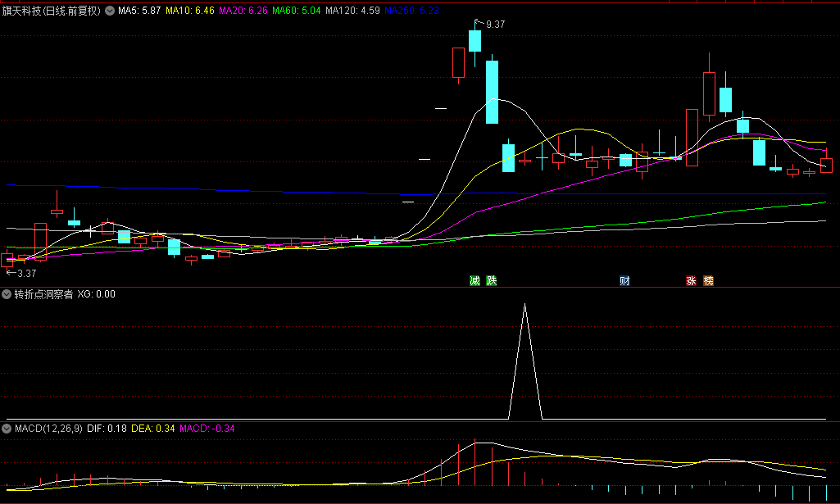
Task: Click the 9.37 high price flag
Action: (x=494, y=25)
